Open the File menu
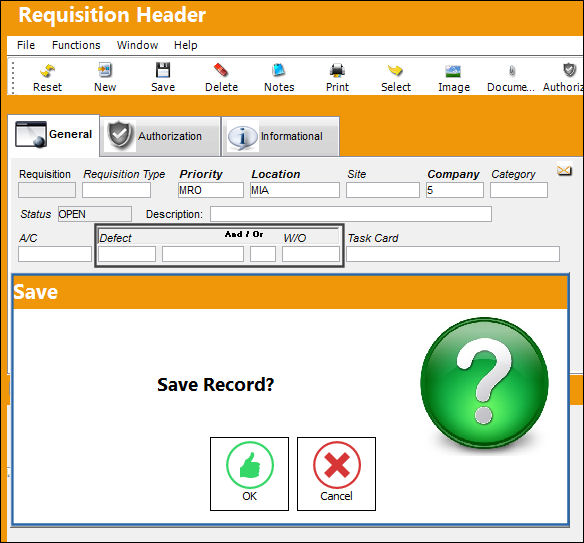584x543 pixels. click(x=26, y=45)
